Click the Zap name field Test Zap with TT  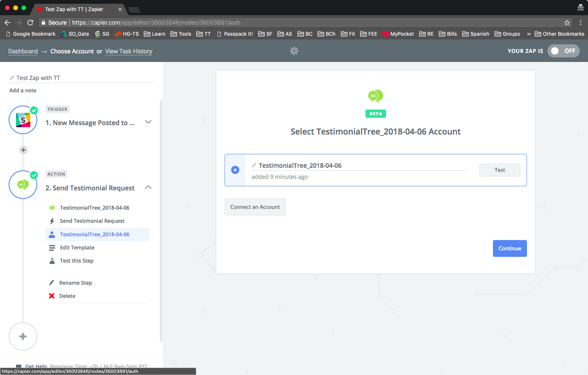82,78
